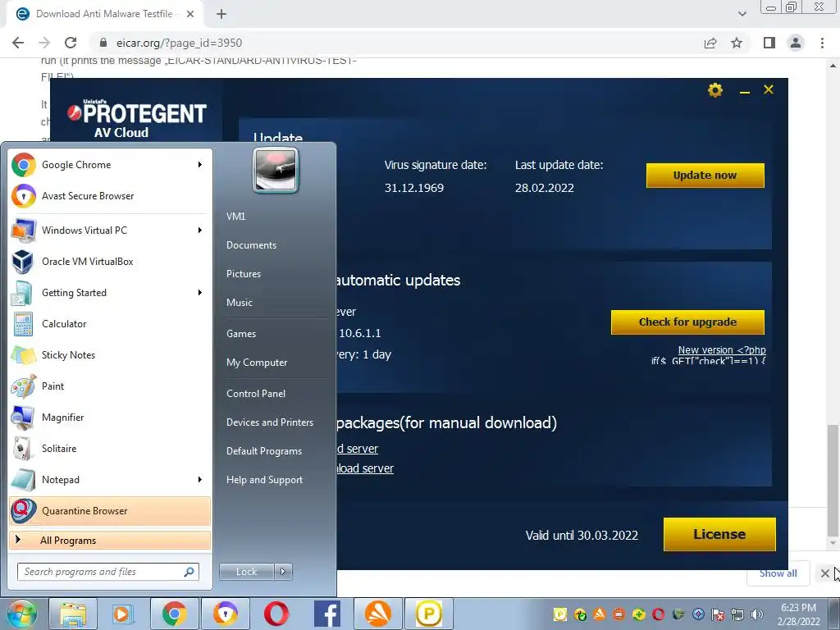Open Chrome profile avatar
The width and height of the screenshot is (840, 630).
click(796, 43)
